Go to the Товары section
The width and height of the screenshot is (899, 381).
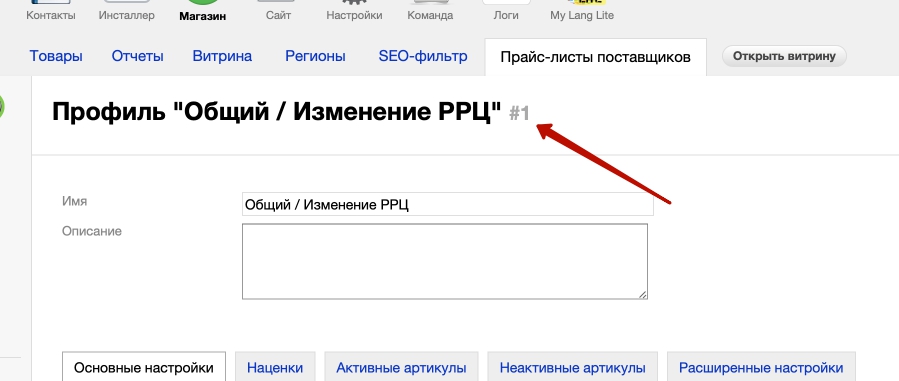pyautogui.click(x=56, y=56)
